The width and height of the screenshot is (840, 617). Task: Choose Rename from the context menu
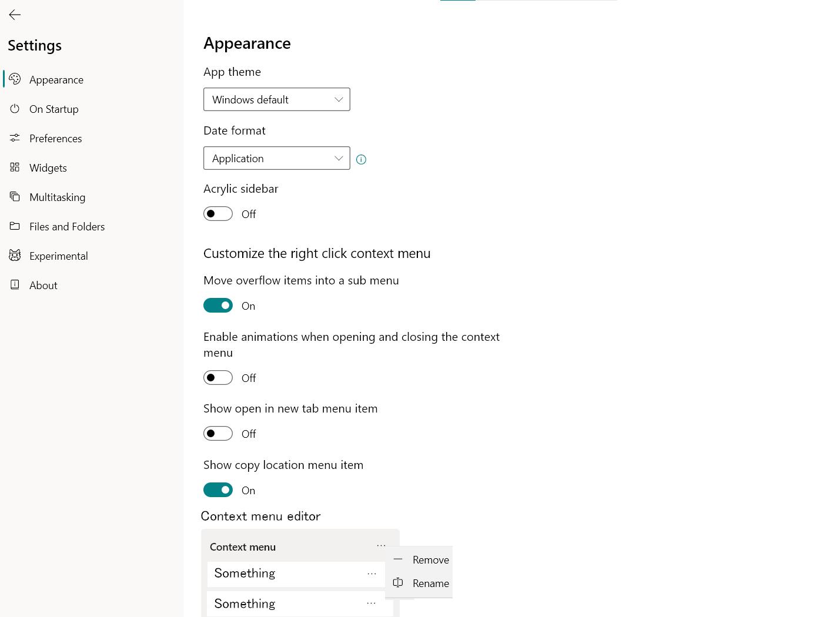(x=430, y=583)
